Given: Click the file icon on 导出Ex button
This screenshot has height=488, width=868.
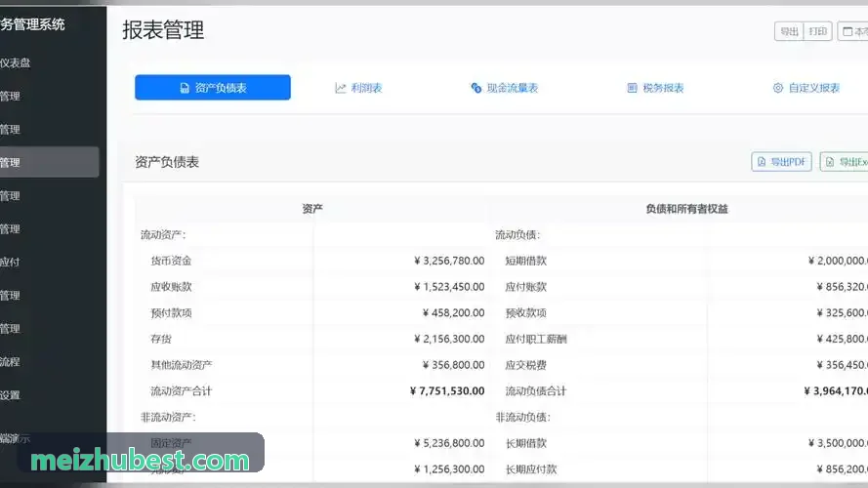Looking at the screenshot, I should pyautogui.click(x=829, y=162).
